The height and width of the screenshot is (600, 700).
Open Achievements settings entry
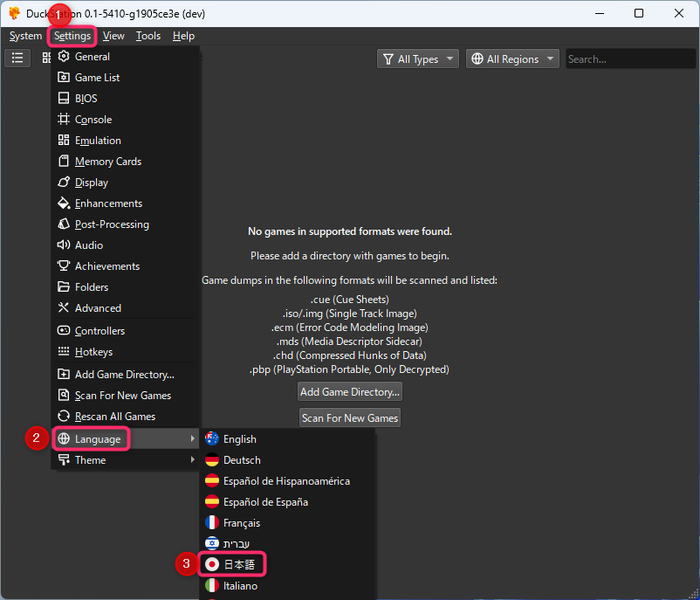click(126, 266)
